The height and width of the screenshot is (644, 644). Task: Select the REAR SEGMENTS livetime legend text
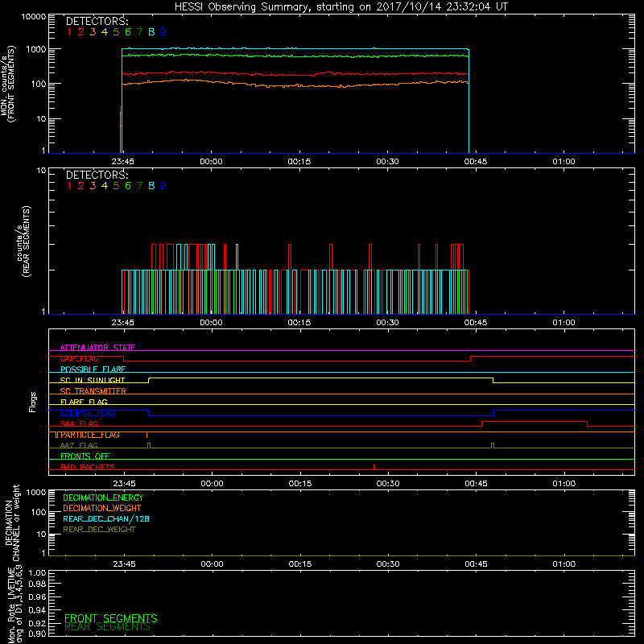107,627
